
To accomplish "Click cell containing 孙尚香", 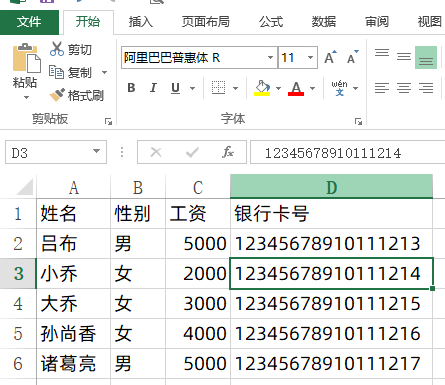I will point(73,334).
